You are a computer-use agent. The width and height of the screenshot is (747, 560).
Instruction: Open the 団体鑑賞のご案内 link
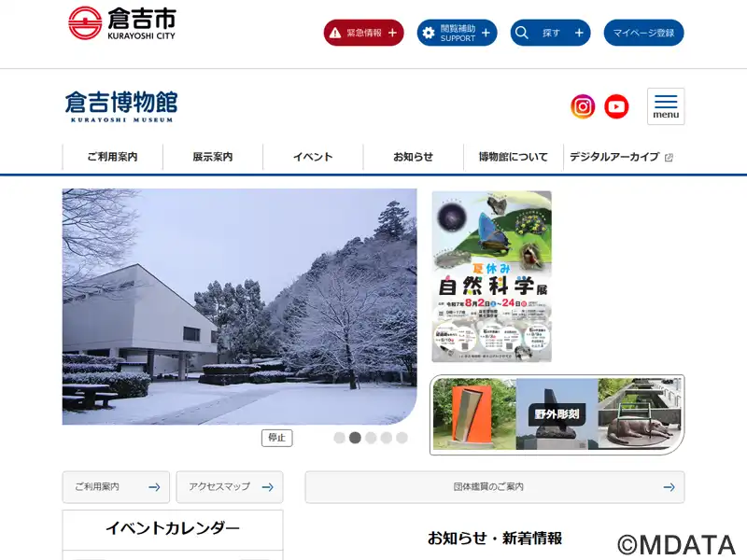[x=495, y=487]
